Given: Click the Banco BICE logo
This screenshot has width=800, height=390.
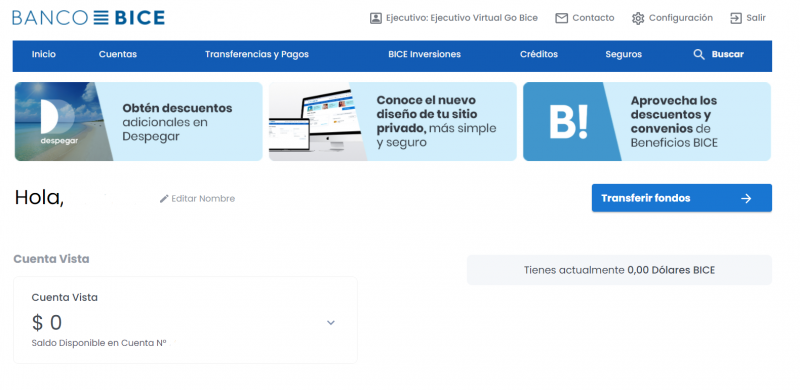Looking at the screenshot, I should 88,18.
